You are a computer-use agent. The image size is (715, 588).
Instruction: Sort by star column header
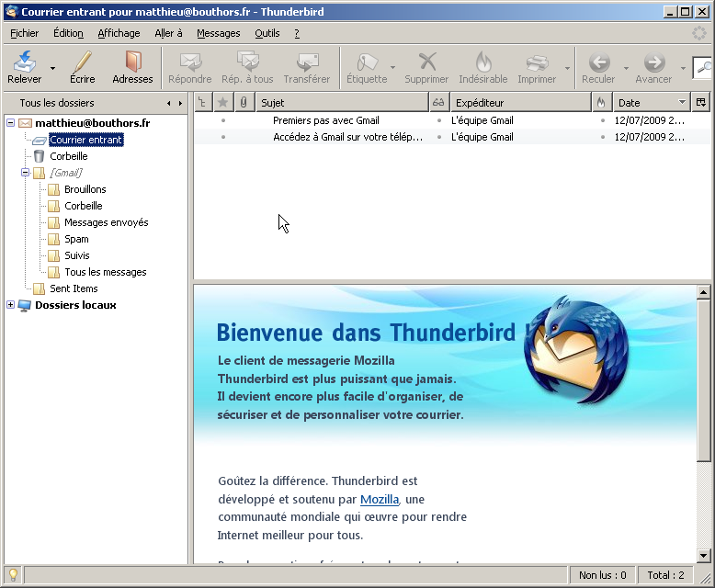[x=223, y=103]
